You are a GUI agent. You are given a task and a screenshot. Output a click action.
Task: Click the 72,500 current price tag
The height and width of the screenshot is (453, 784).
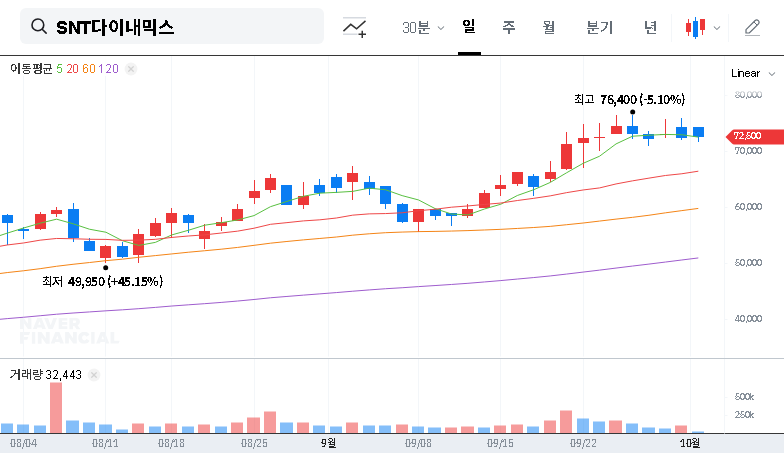tap(746, 135)
